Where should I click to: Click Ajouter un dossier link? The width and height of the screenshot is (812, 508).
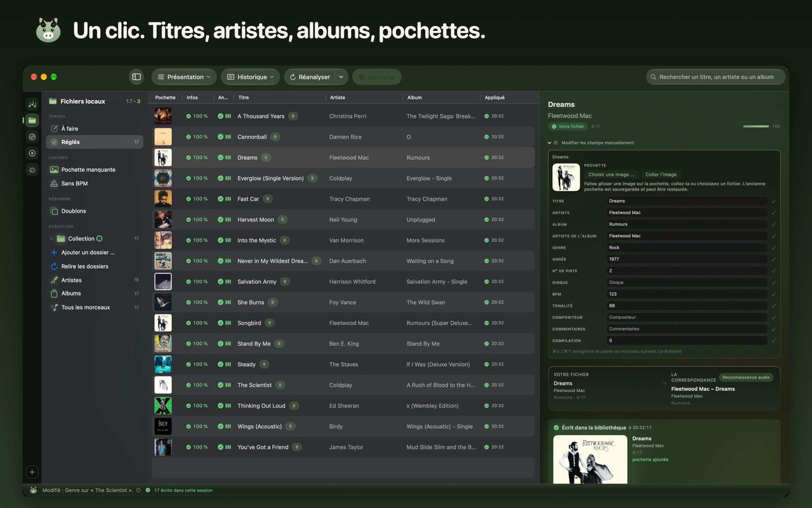tap(88, 252)
